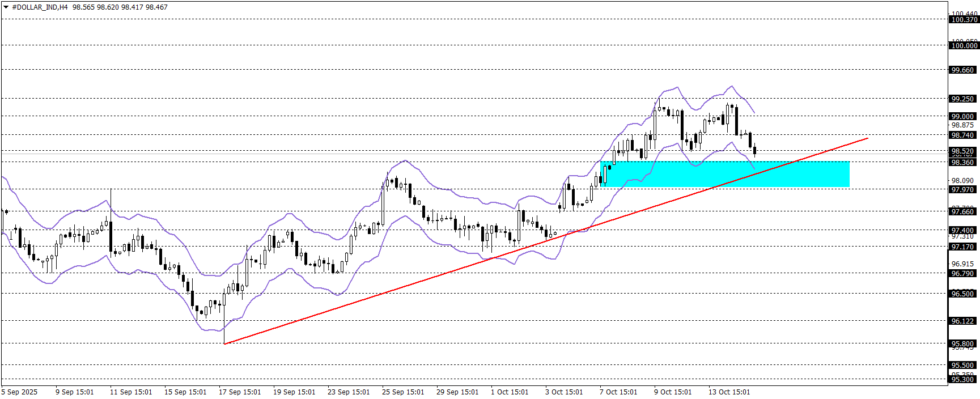
Task: Click the triangle arrow beside #DOLLAR_IND,H4
Action: 6,7
